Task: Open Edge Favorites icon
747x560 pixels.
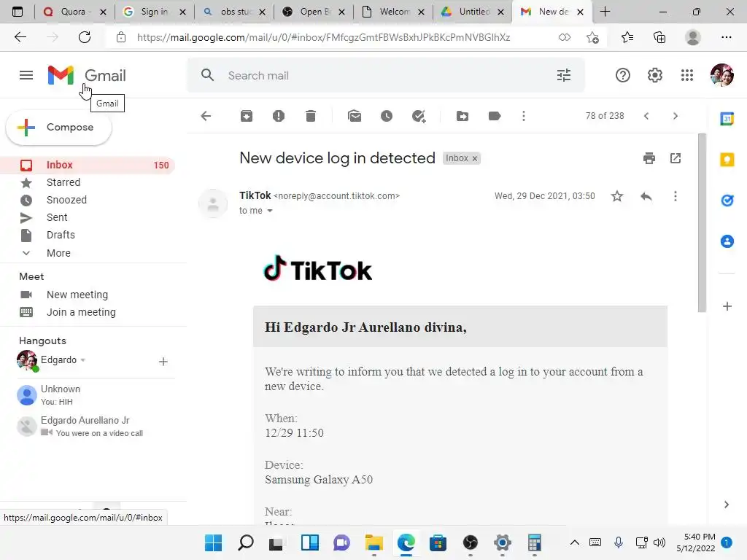Action: tap(627, 37)
